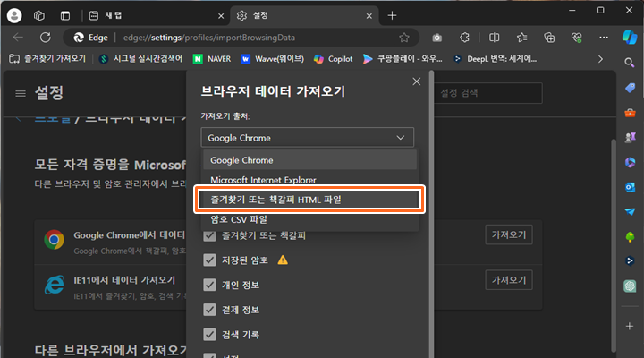Open the collections icon
Viewport: 644px width, 358px height.
click(549, 38)
